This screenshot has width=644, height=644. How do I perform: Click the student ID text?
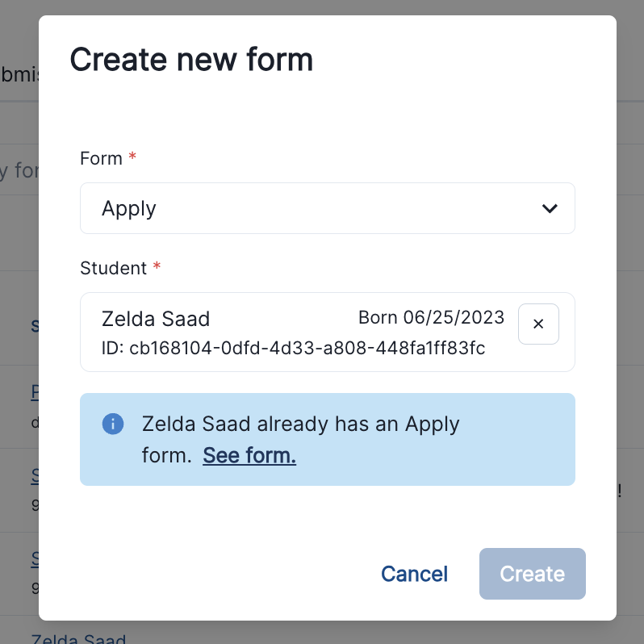point(293,348)
